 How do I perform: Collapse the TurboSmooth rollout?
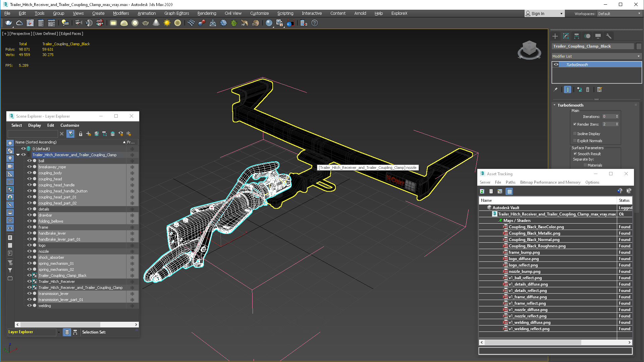[x=555, y=105]
